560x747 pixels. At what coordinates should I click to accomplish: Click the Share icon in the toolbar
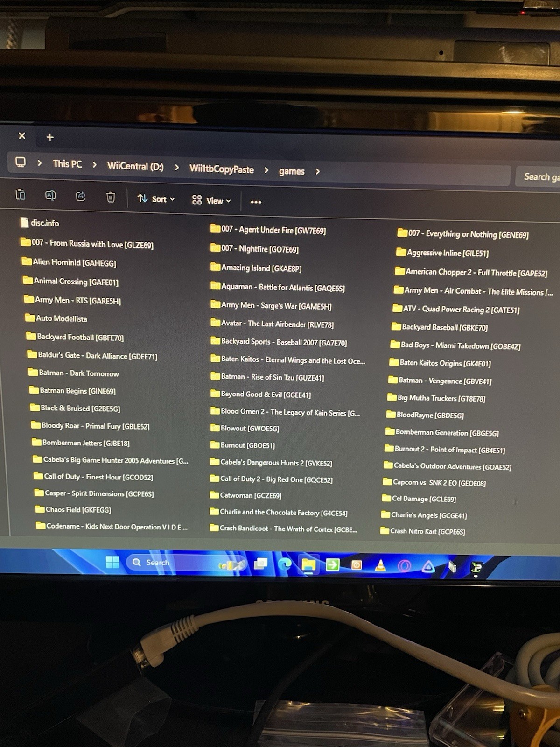pyautogui.click(x=81, y=196)
